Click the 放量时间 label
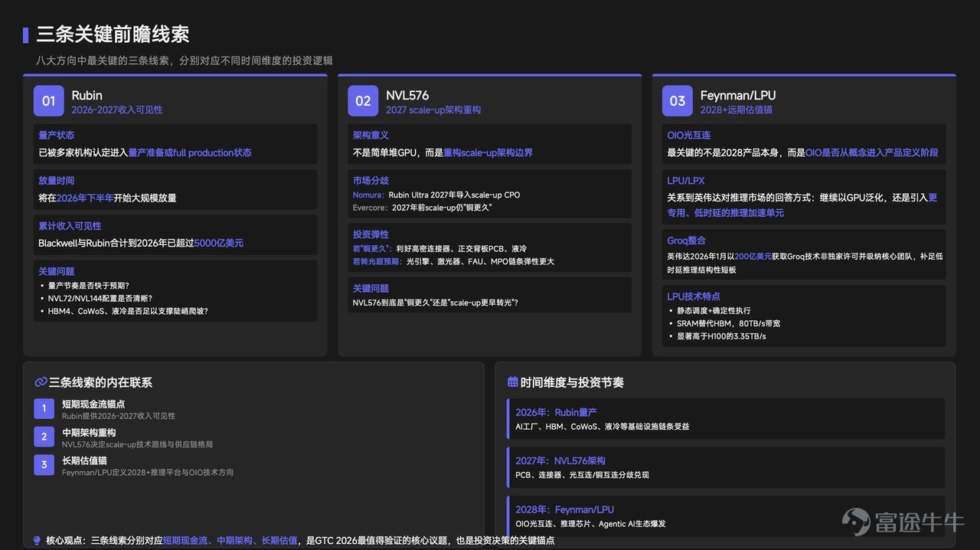Image resolution: width=980 pixels, height=550 pixels. [x=57, y=180]
